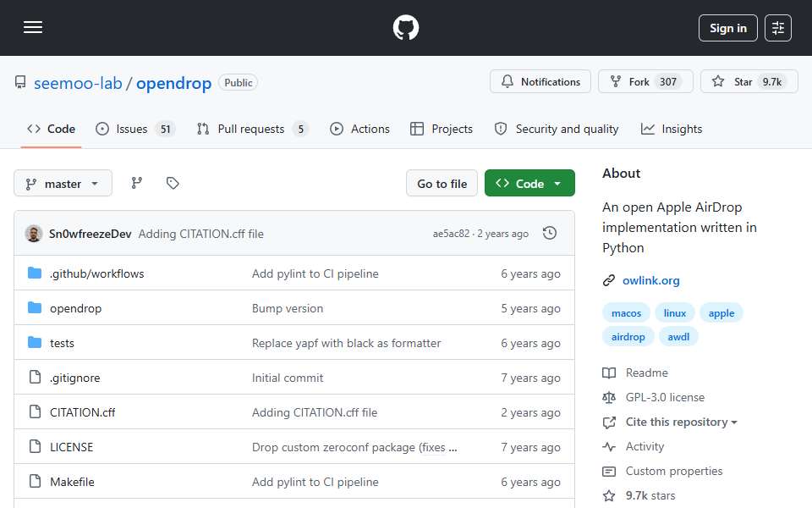Open commit hash ae5ac82

(x=451, y=234)
